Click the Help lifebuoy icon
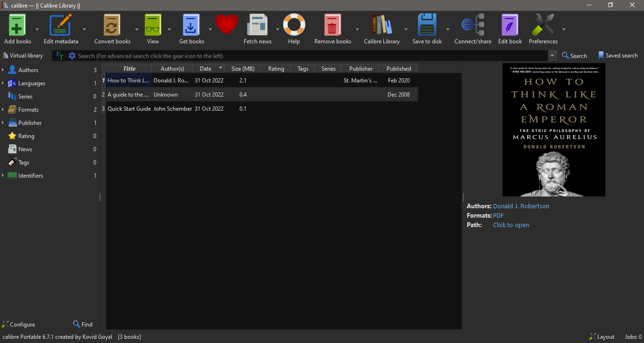This screenshot has width=644, height=343. tap(294, 24)
